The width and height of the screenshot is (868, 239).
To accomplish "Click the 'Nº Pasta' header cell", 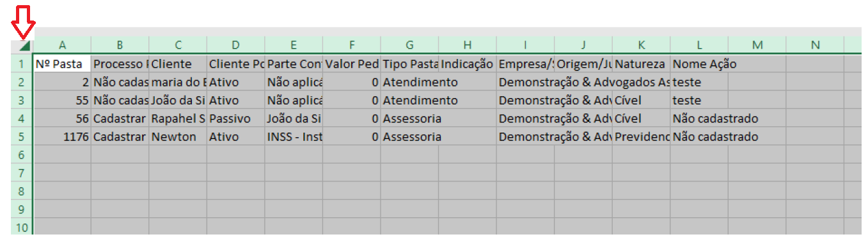I will point(62,64).
